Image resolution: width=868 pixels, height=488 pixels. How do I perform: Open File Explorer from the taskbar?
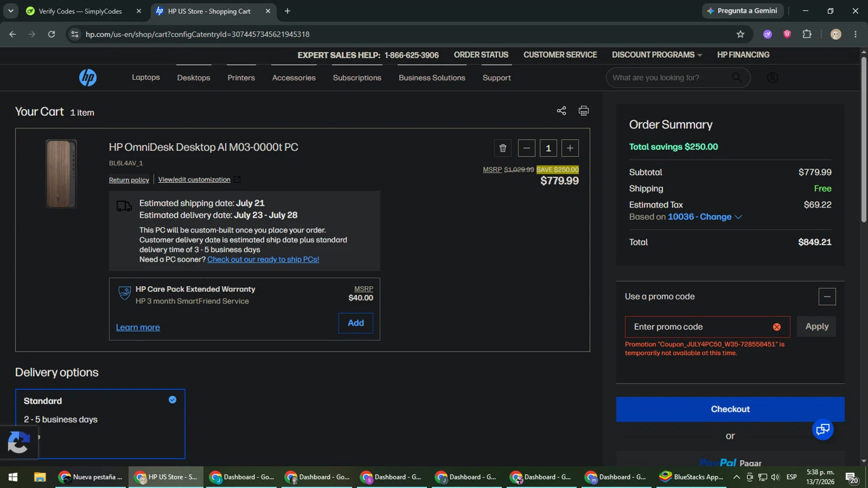pos(40,477)
